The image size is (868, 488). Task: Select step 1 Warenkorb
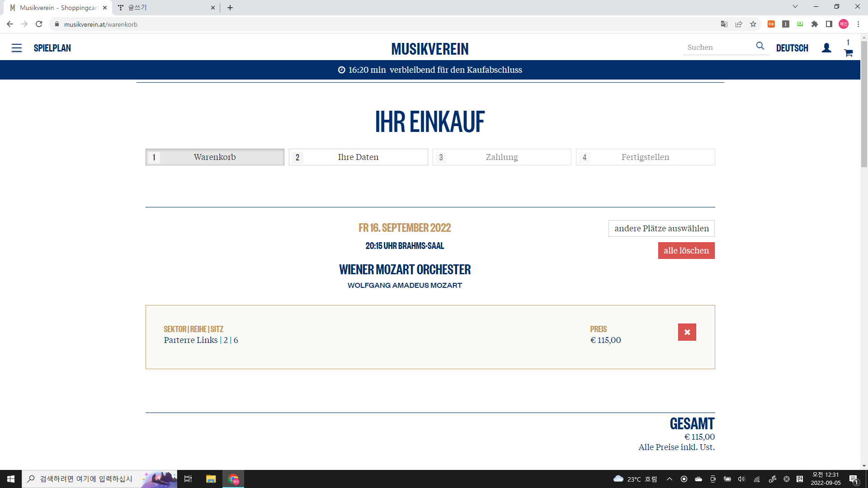pos(215,157)
